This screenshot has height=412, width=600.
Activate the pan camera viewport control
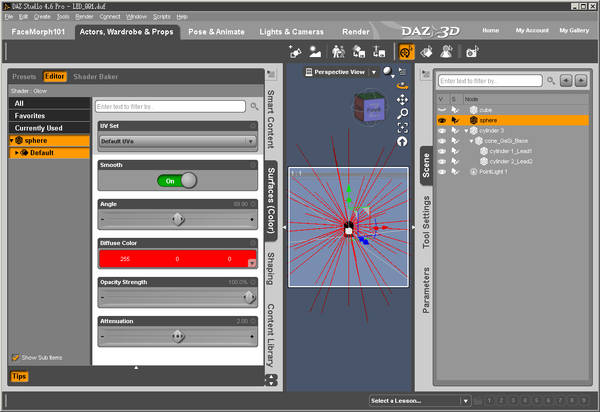[402, 100]
